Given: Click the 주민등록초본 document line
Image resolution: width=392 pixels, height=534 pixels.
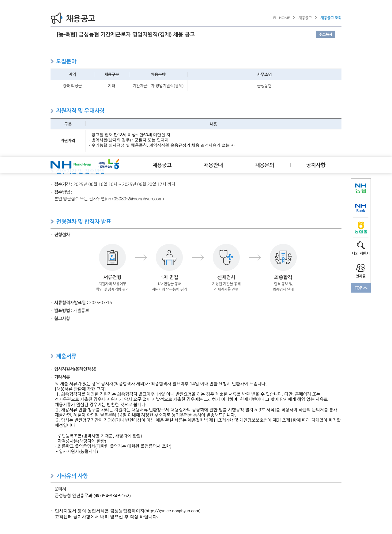Looking at the screenshot, I should coord(98,436).
